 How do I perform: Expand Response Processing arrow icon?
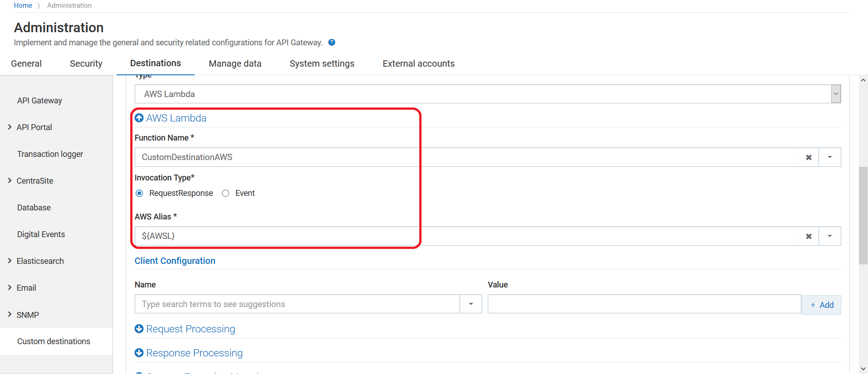point(139,353)
